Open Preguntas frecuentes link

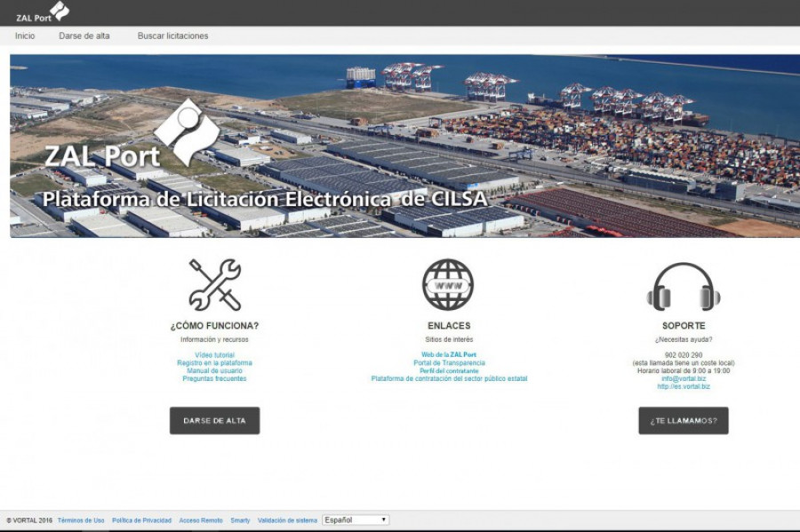[215, 378]
